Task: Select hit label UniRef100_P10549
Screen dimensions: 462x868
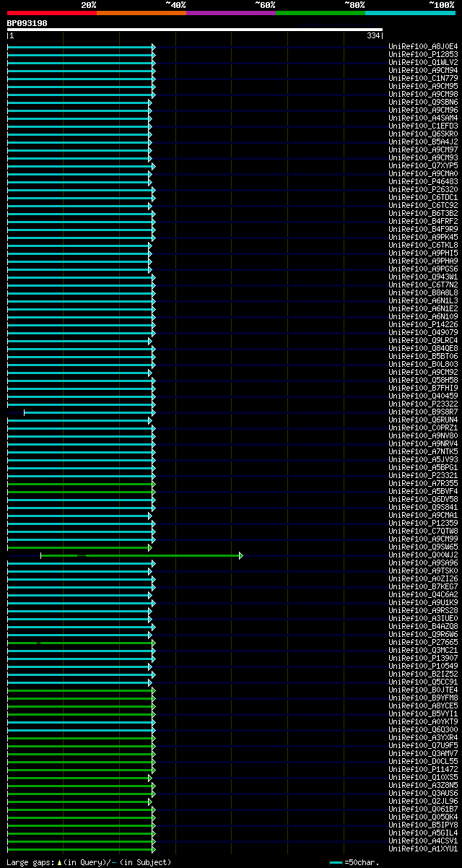Action: (423, 666)
